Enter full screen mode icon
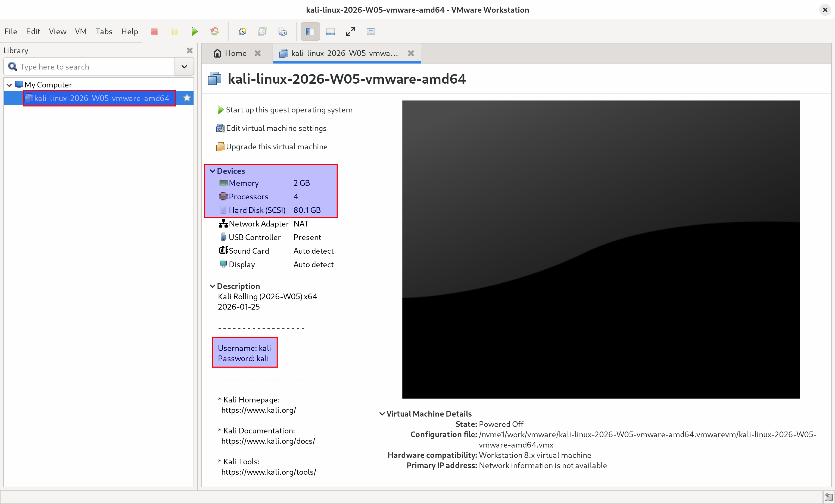Image resolution: width=835 pixels, height=504 pixels. (350, 31)
